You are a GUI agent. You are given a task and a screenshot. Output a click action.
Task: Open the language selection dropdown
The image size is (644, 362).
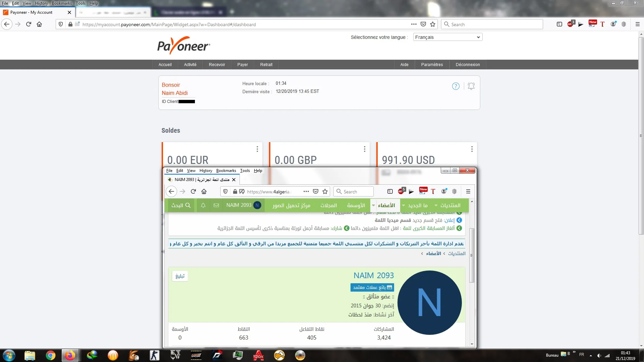tap(447, 37)
